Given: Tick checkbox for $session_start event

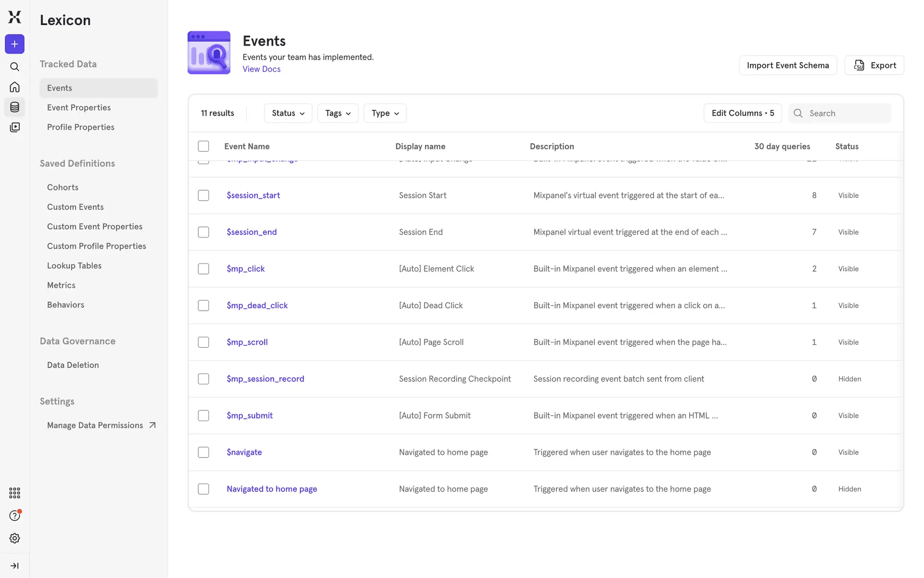Looking at the screenshot, I should (204, 195).
